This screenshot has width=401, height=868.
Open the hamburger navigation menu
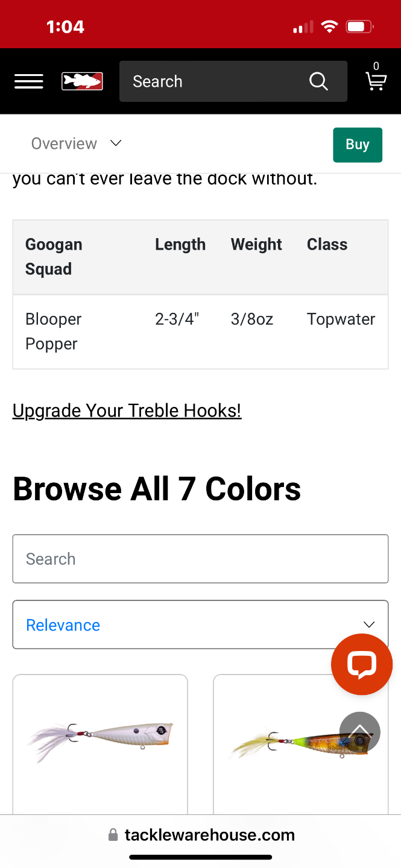pos(29,81)
